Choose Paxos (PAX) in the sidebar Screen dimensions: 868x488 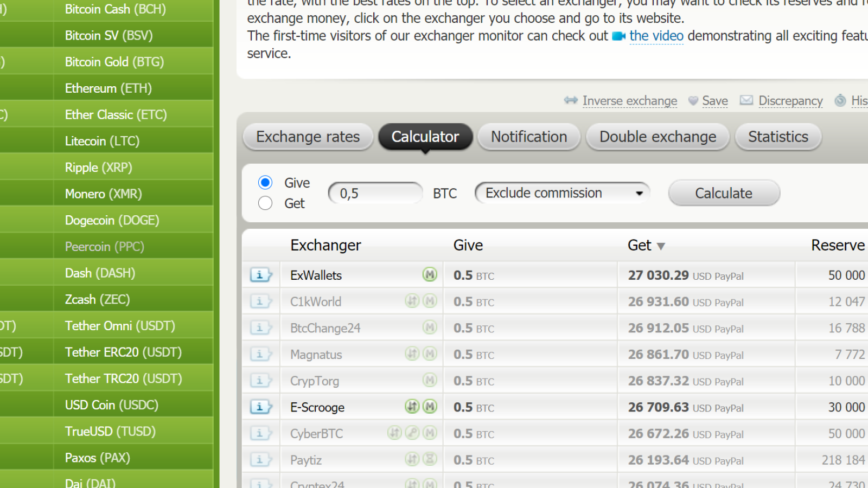click(98, 458)
